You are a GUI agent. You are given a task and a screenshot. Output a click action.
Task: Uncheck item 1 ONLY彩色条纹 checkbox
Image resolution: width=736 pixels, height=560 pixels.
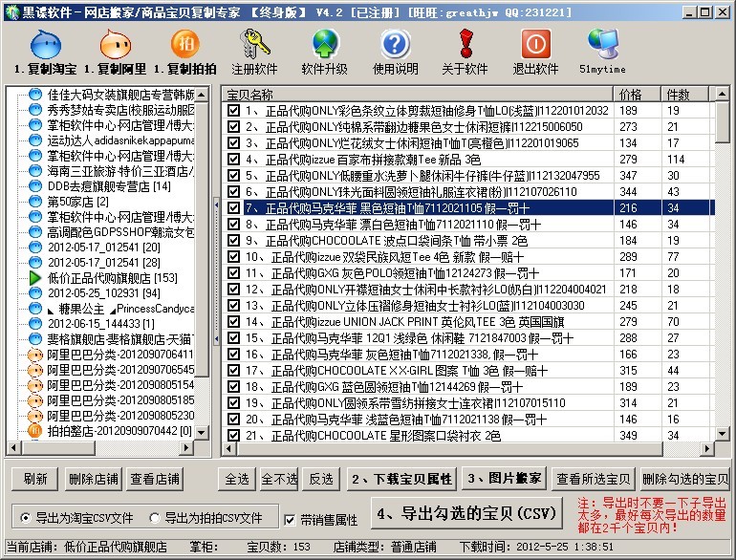pyautogui.click(x=233, y=110)
